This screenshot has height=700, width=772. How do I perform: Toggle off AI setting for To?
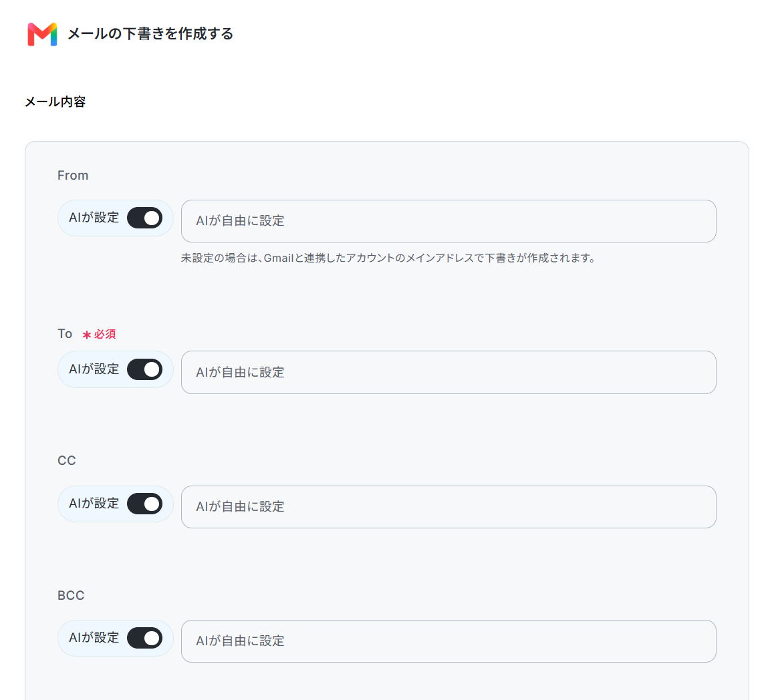tap(145, 369)
